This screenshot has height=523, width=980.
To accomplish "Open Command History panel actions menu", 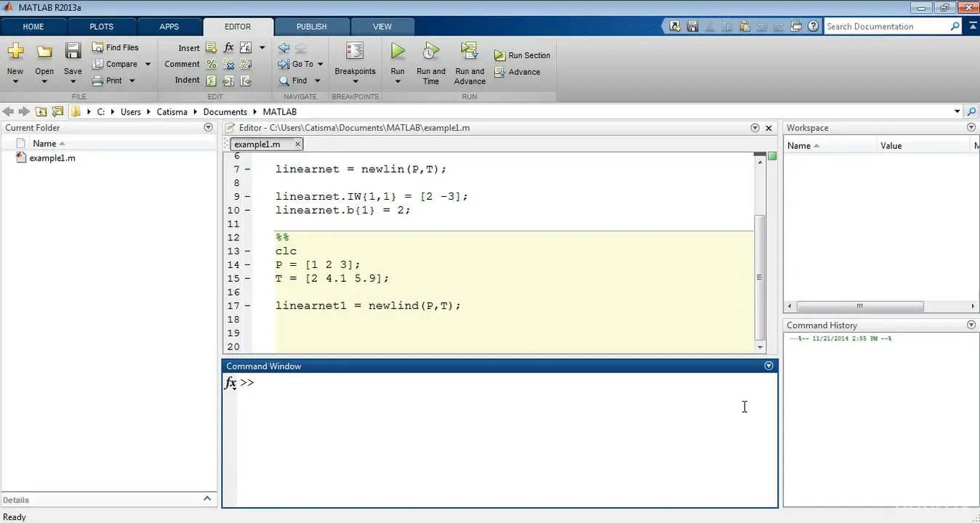I will tap(971, 325).
